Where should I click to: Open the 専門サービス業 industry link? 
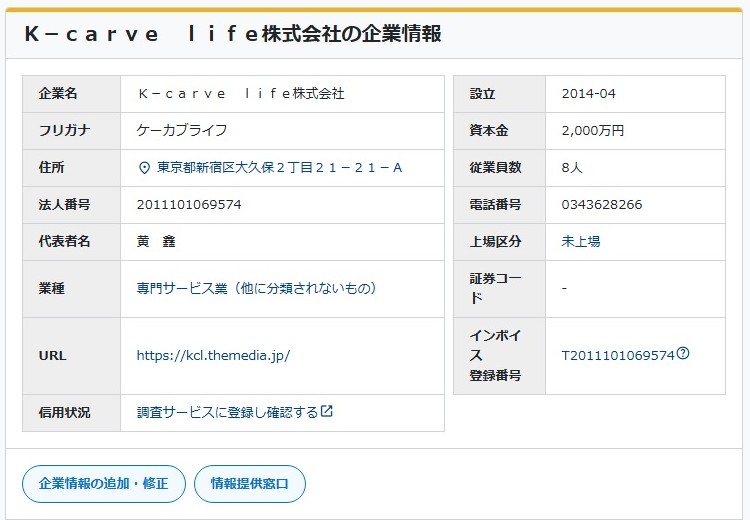(x=256, y=289)
